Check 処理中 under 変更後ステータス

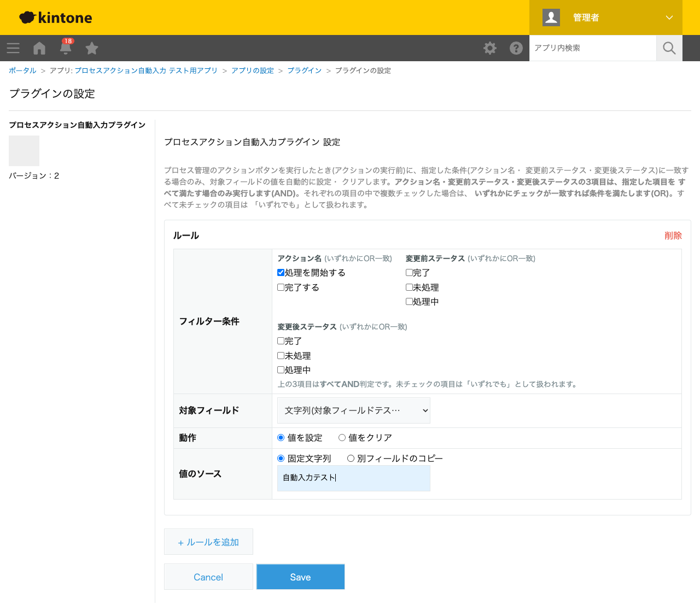pos(281,370)
